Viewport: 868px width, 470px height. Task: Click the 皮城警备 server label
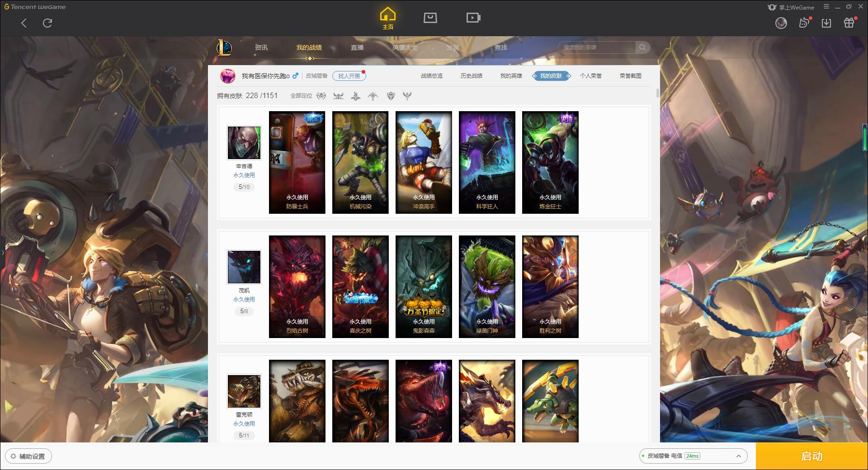[x=316, y=76]
